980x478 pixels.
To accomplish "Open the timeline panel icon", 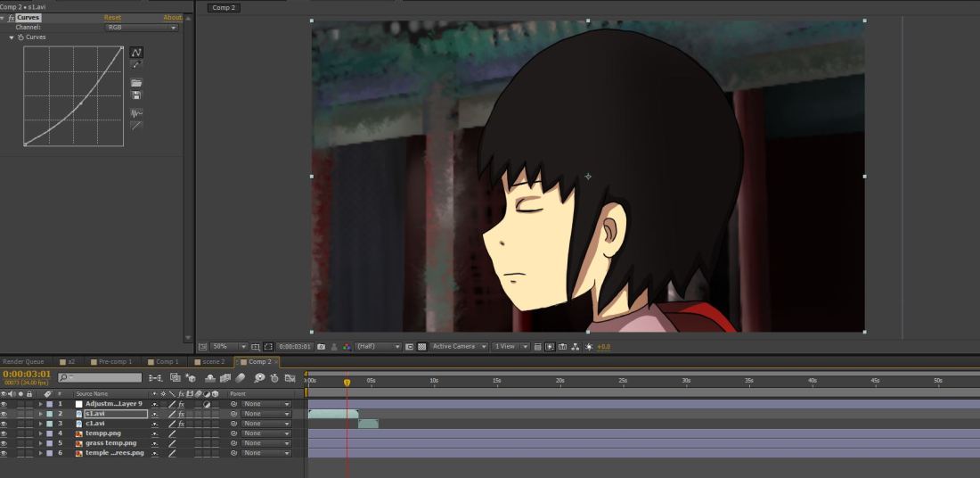I will click(x=562, y=347).
